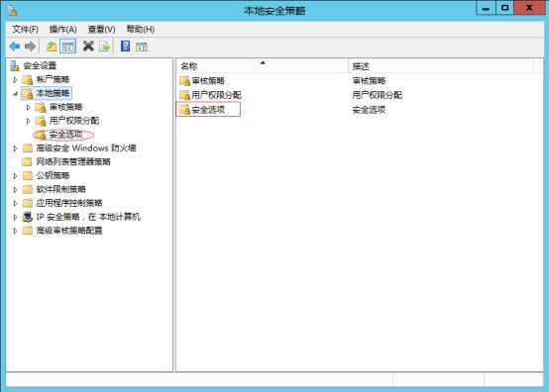Image resolution: width=549 pixels, height=392 pixels.
Task: Click the Up one level folder icon
Action: click(x=52, y=47)
